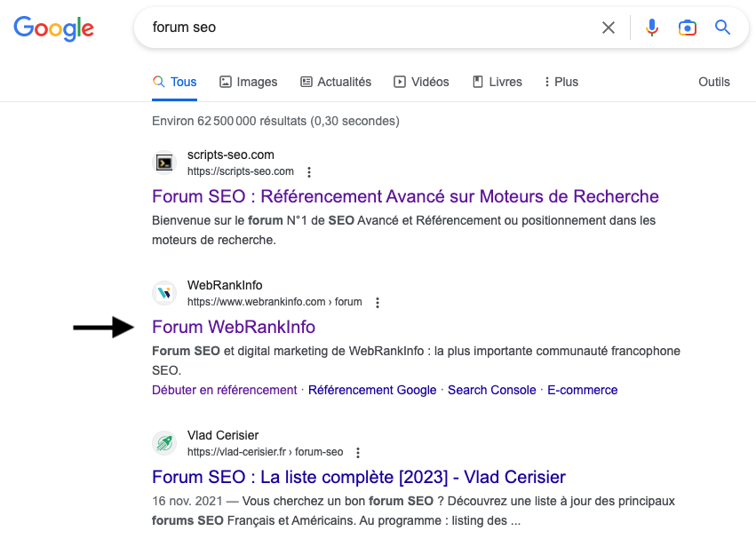Clear the search box with the X icon
The width and height of the screenshot is (756, 539).
pos(609,28)
